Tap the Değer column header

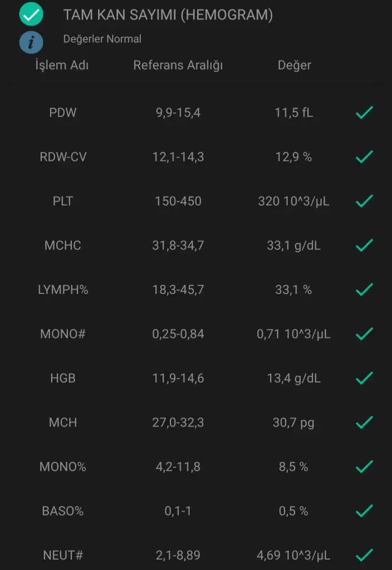[x=294, y=65]
